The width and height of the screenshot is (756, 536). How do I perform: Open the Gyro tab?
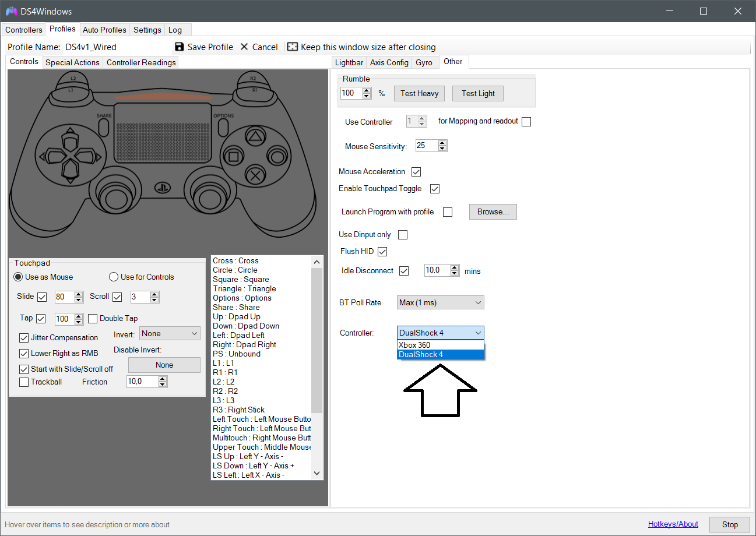click(424, 62)
